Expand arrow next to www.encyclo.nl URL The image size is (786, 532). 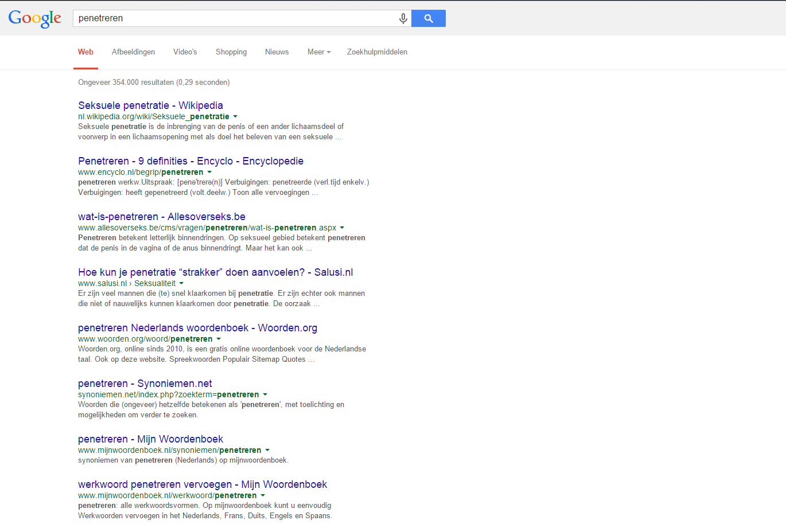tap(209, 172)
